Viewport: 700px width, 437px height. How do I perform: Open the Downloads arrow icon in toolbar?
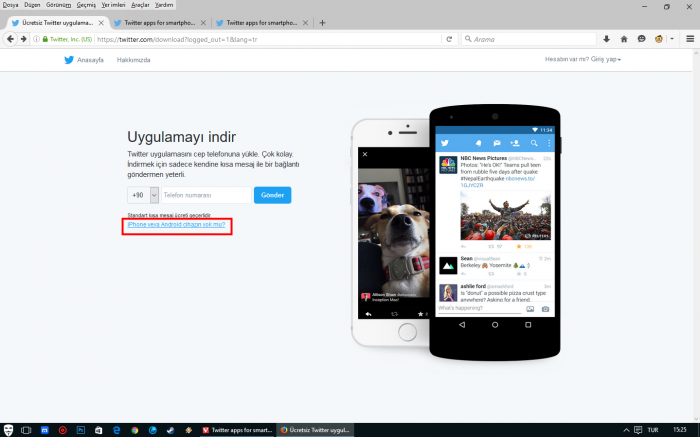coord(606,39)
